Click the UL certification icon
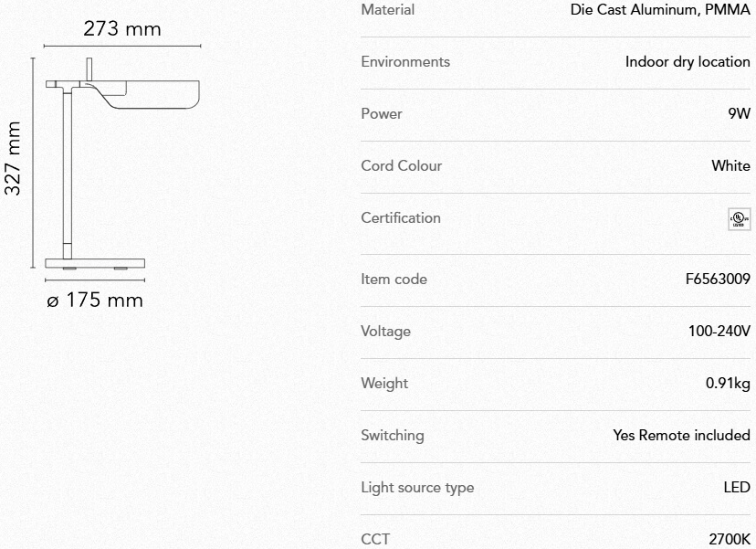Image resolution: width=756 pixels, height=549 pixels. [739, 218]
